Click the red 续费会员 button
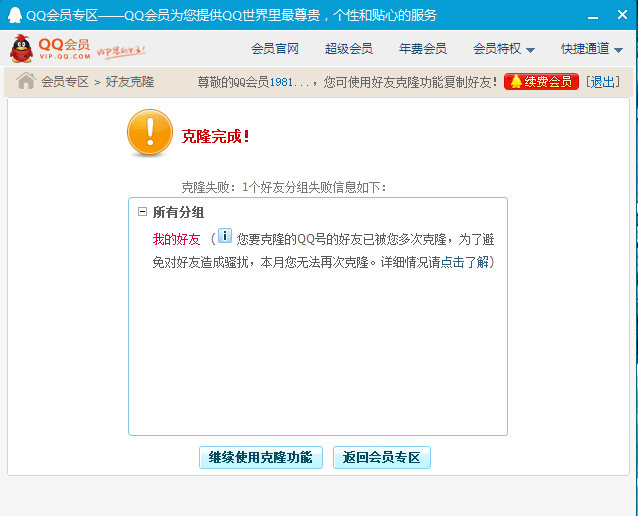The width and height of the screenshot is (638, 516). click(x=541, y=82)
